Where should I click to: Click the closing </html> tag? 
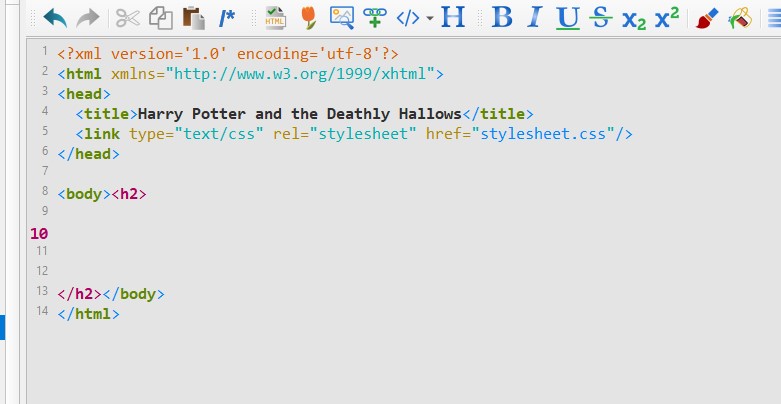88,314
